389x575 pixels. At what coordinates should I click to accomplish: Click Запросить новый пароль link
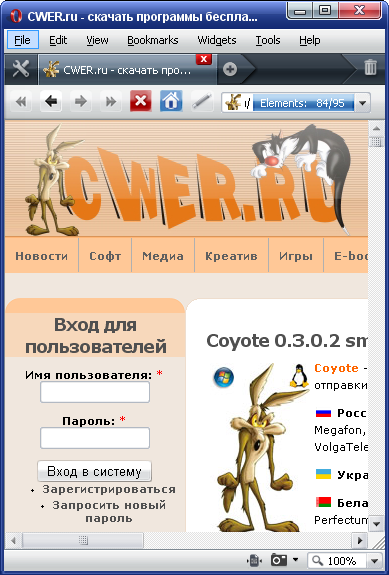(x=109, y=512)
